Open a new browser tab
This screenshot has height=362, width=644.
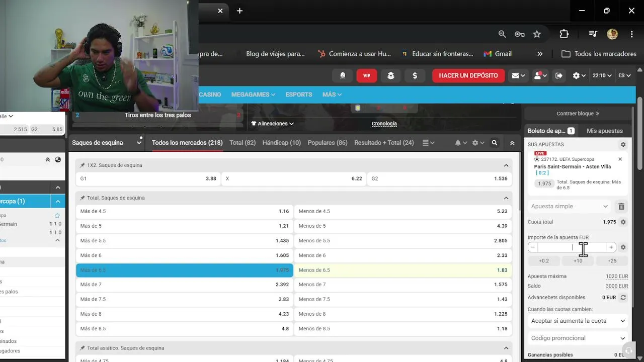coord(239,11)
